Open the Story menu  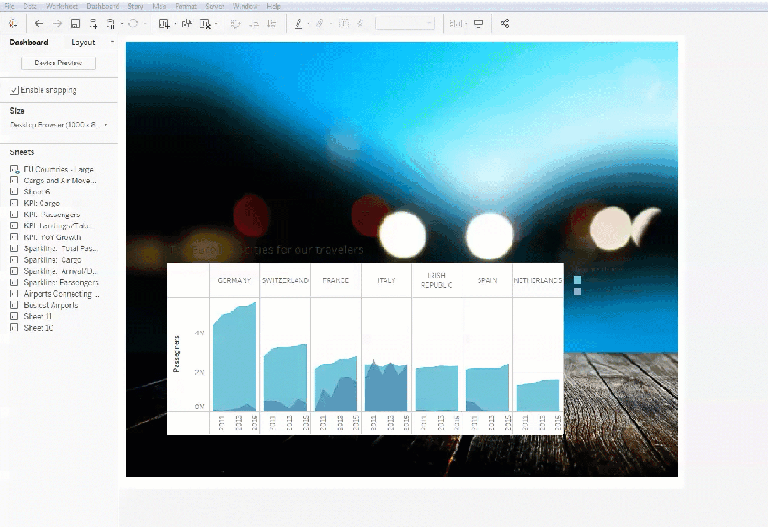pyautogui.click(x=135, y=6)
